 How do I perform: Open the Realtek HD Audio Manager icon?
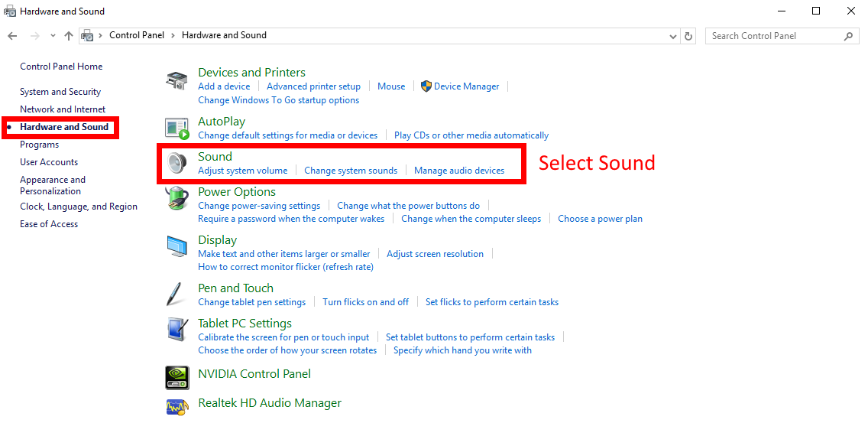click(x=177, y=405)
